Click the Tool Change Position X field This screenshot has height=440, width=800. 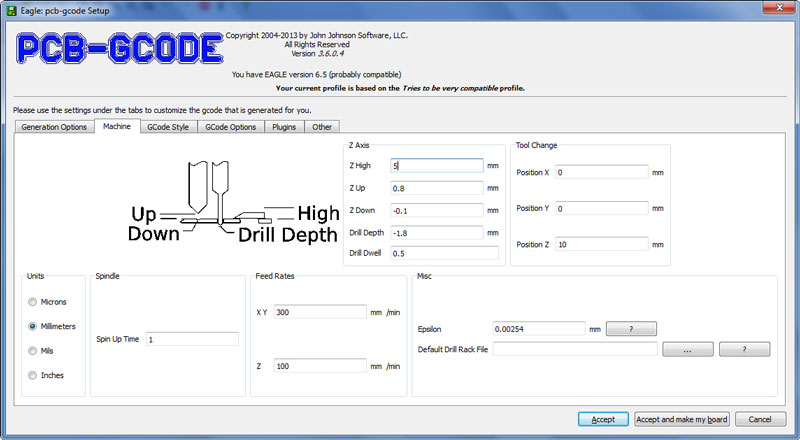(602, 172)
